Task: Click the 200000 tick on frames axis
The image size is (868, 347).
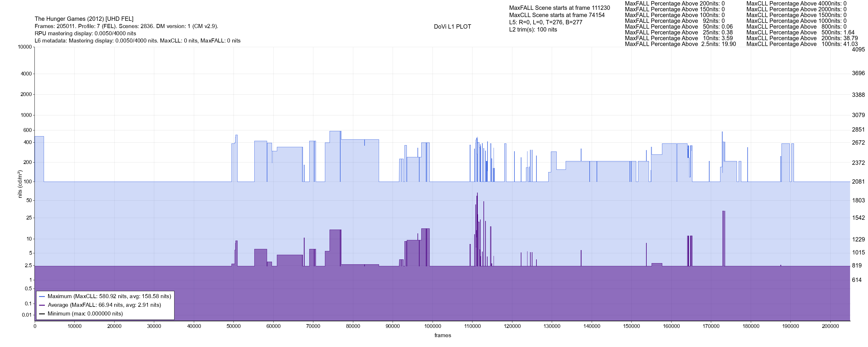Action: (830, 326)
